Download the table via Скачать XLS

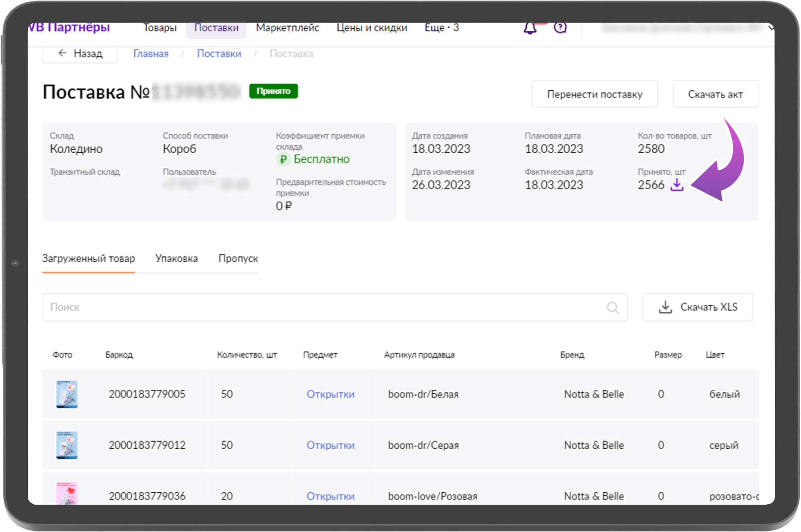pos(698,307)
